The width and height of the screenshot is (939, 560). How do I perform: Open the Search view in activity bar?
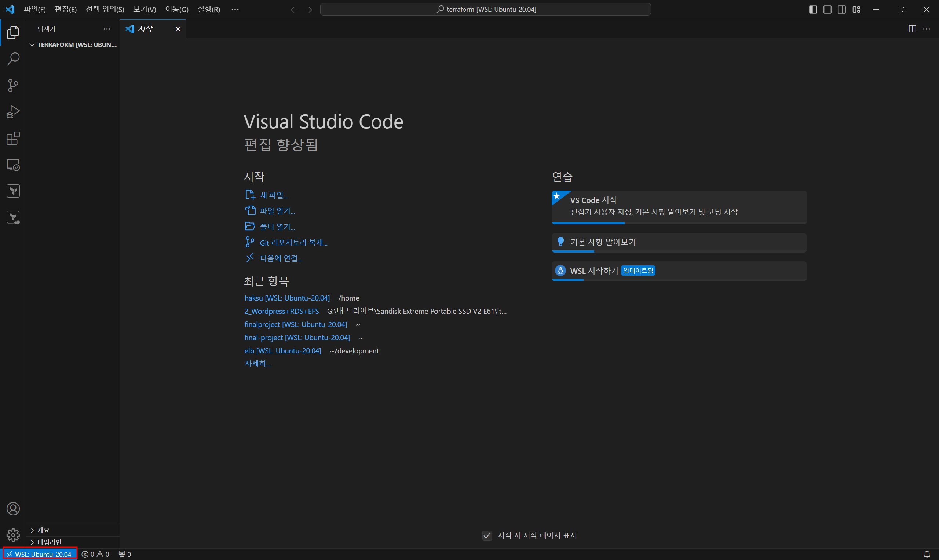tap(13, 59)
